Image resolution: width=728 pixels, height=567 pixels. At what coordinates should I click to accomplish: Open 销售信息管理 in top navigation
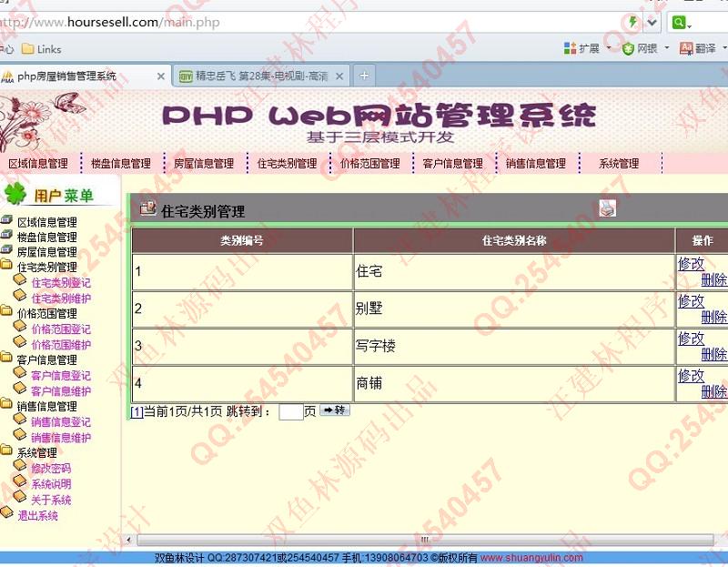(536, 164)
